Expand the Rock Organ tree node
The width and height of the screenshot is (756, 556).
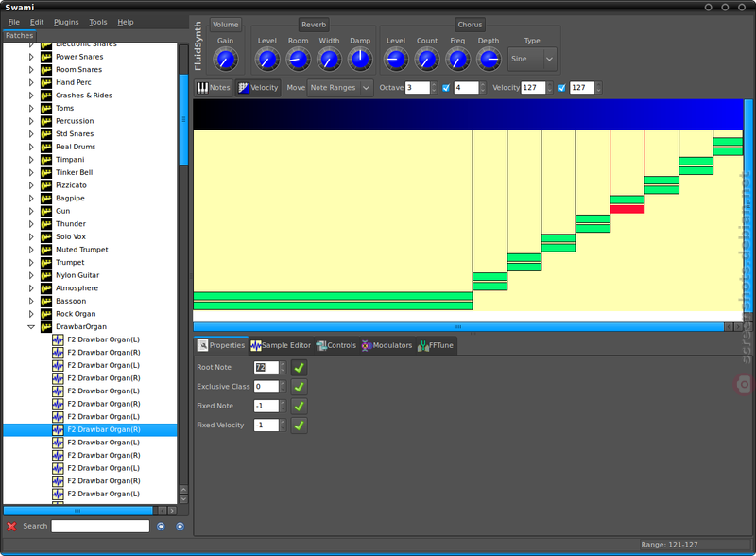point(31,314)
